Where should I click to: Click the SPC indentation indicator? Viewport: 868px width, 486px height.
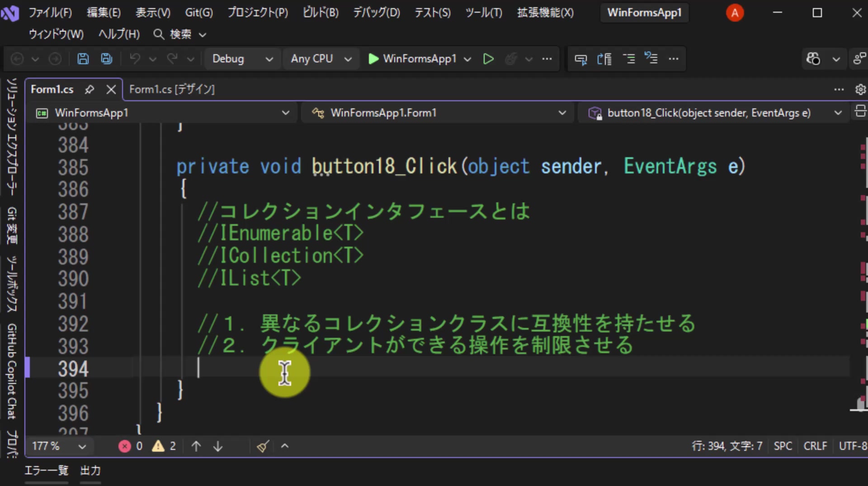[x=783, y=446]
